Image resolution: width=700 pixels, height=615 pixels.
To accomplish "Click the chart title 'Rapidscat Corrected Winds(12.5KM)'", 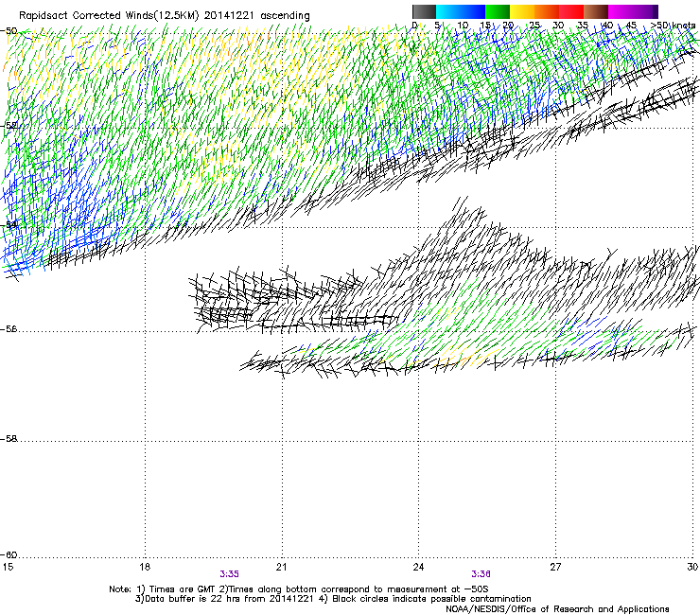I will pyautogui.click(x=109, y=16).
